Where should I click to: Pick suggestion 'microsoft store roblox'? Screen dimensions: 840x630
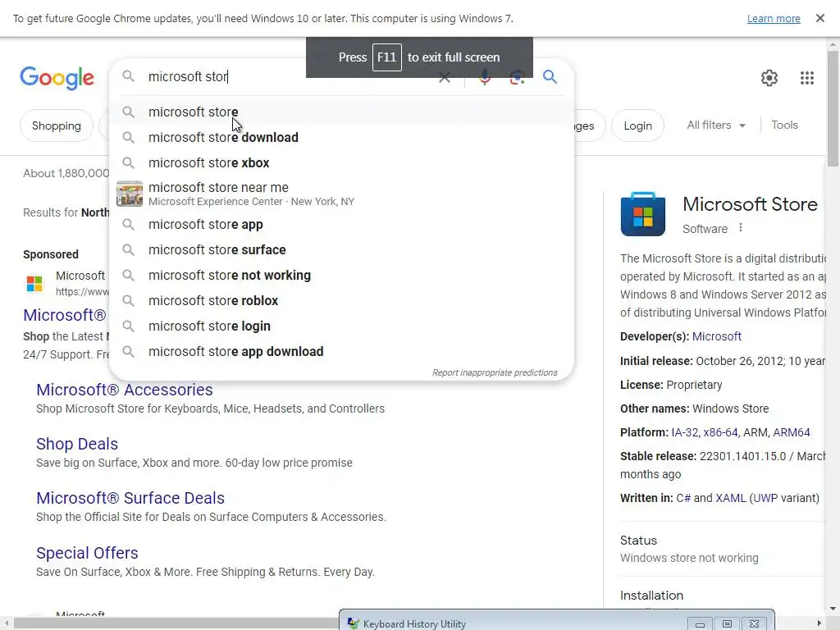pos(341,300)
